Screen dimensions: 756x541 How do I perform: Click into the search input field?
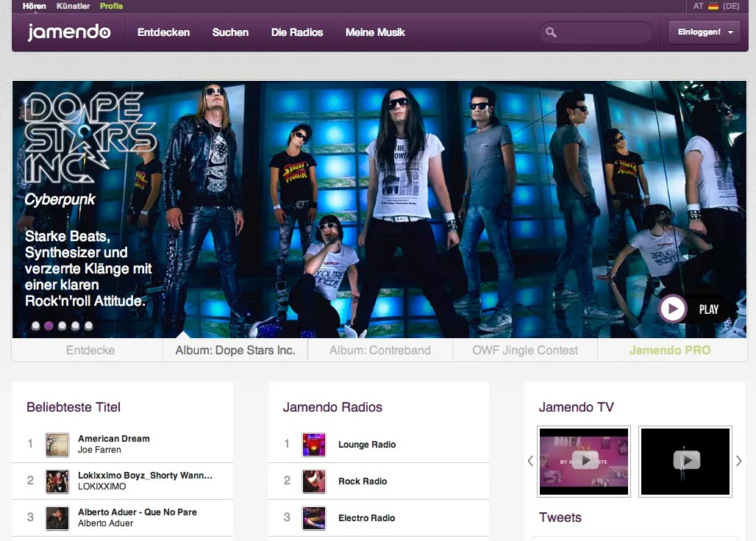point(603,32)
